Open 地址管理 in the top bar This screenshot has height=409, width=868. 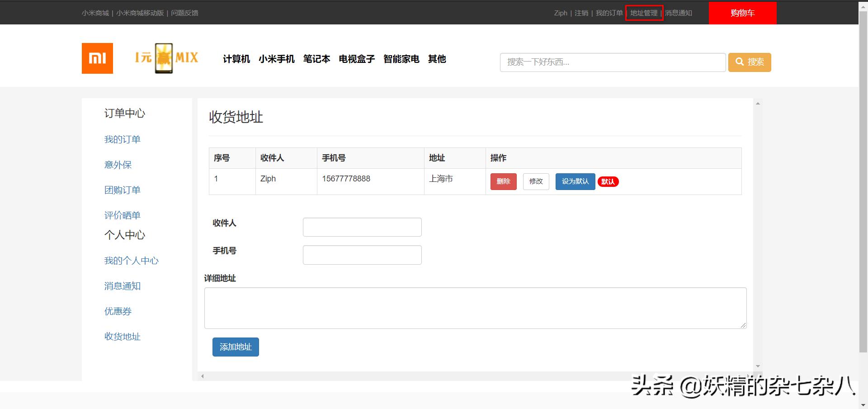(644, 13)
